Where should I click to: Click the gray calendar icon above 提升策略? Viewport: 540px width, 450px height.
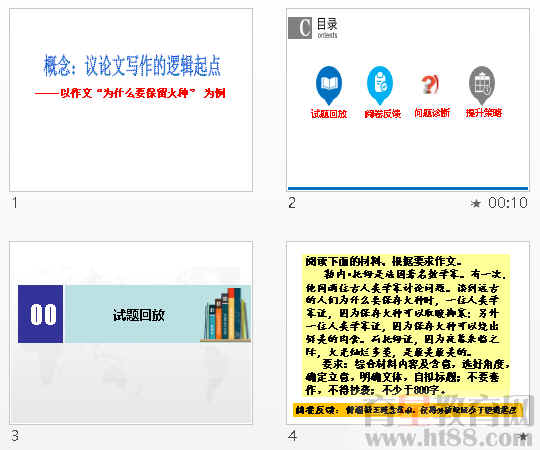coord(482,85)
